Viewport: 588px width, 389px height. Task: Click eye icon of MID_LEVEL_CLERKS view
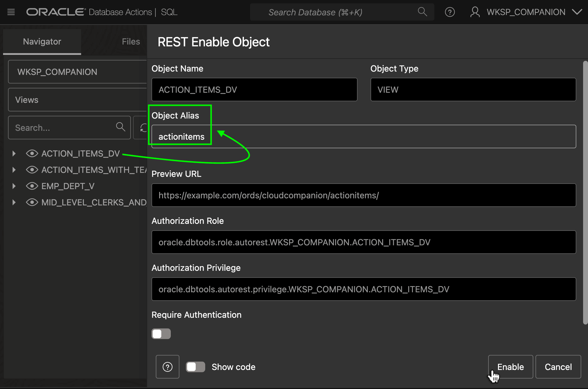coord(32,202)
